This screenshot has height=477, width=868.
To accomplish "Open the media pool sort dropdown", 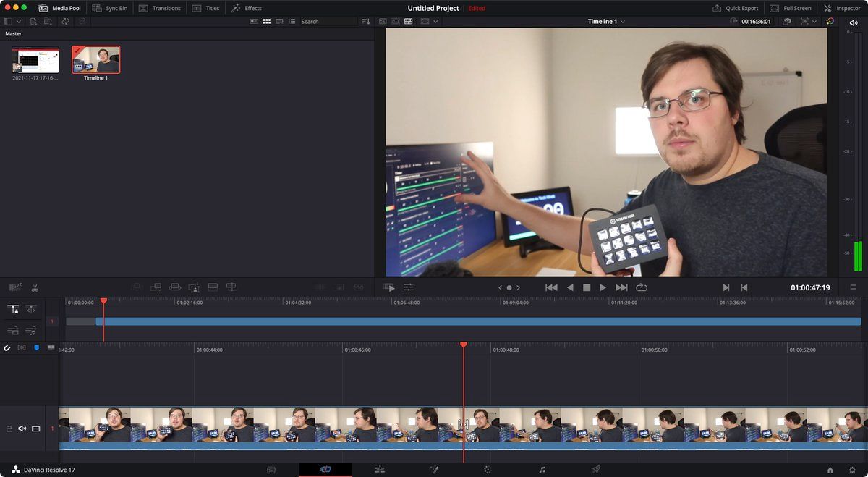I will (x=365, y=22).
